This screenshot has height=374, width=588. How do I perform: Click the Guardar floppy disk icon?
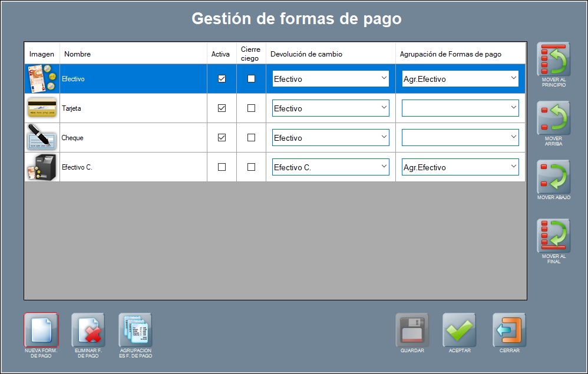[x=412, y=330]
